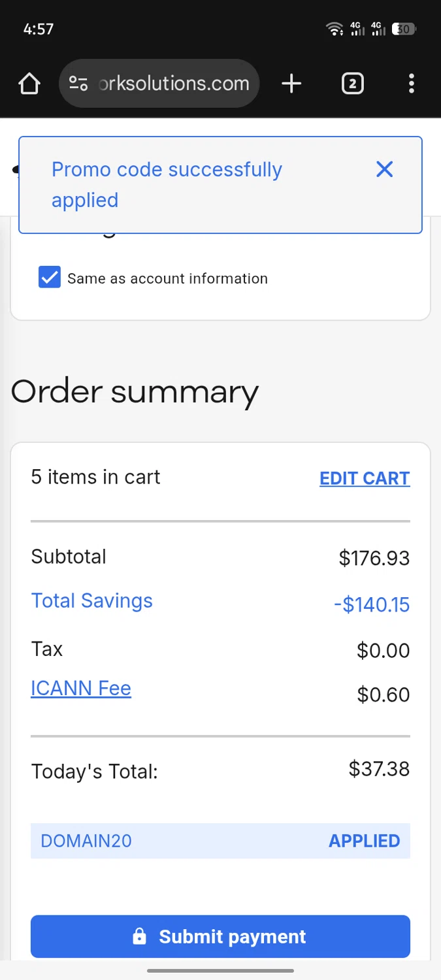
Task: Tap the bottom gesture navigation handle
Action: (x=220, y=971)
